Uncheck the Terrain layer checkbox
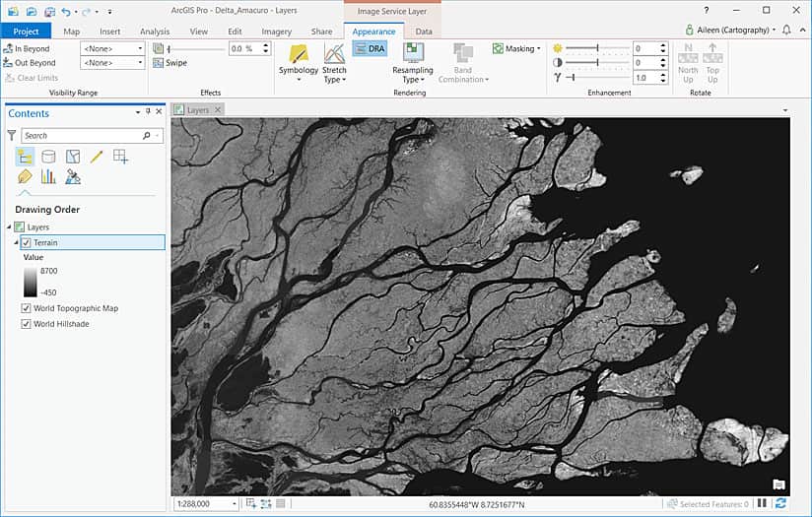The height and width of the screenshot is (517, 812). coord(26,242)
